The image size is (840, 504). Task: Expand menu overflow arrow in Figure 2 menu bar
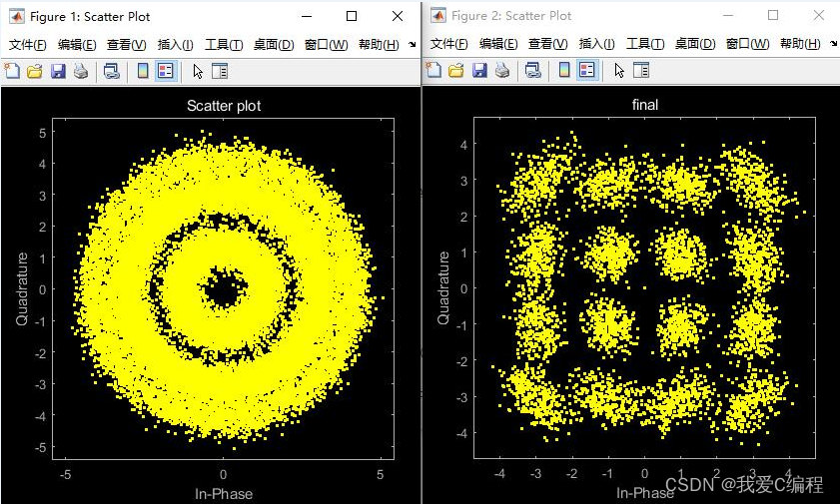coord(833,44)
